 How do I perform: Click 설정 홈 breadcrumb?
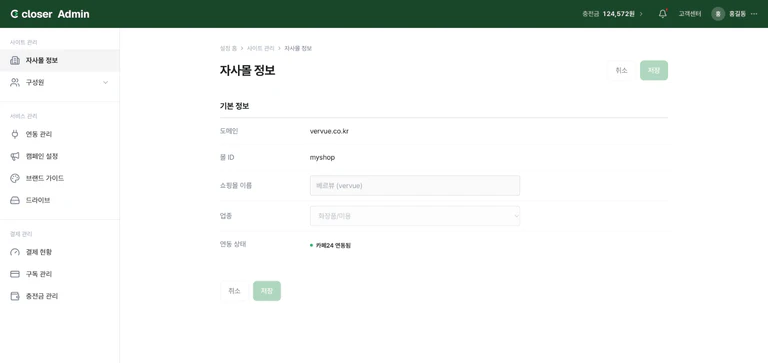click(229, 48)
